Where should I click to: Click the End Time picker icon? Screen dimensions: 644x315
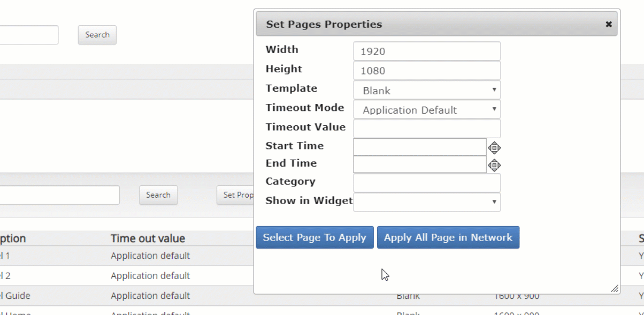[494, 165]
